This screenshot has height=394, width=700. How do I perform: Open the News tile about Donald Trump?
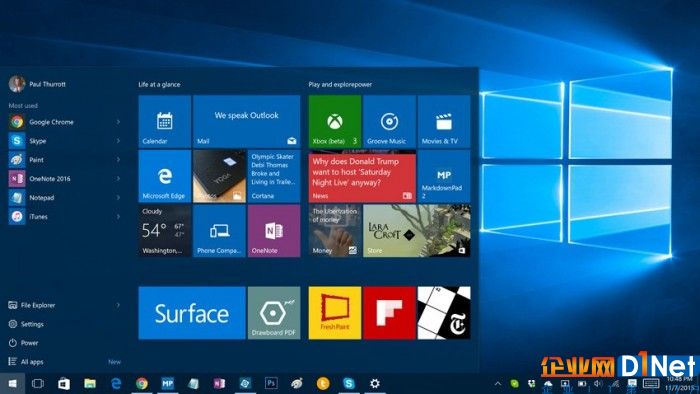coord(362,176)
